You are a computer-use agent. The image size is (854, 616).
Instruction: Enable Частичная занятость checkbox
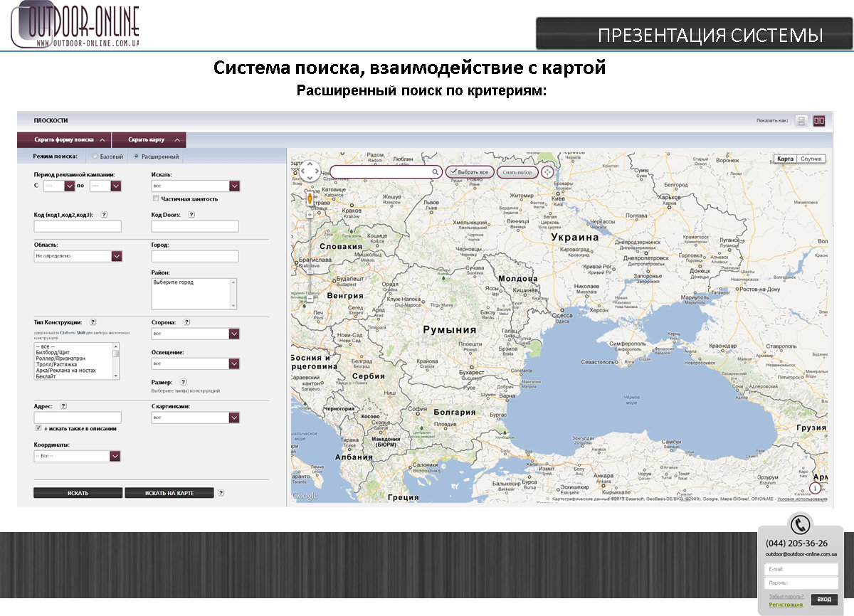click(x=155, y=198)
